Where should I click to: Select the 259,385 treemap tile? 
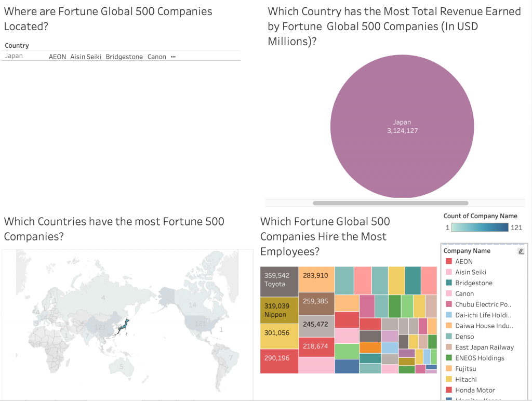(316, 304)
